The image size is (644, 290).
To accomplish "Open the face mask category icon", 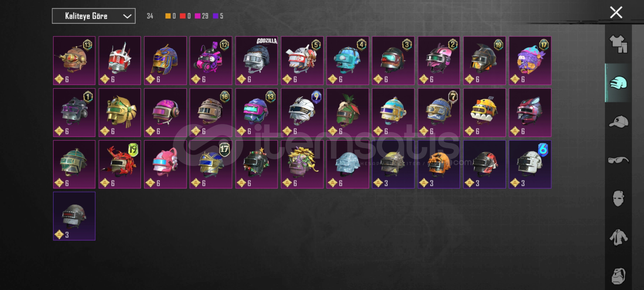I will (x=618, y=199).
